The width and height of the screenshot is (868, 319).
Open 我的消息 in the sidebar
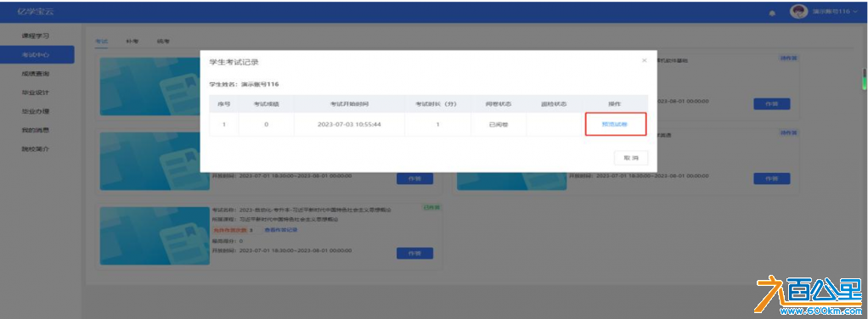[36, 130]
